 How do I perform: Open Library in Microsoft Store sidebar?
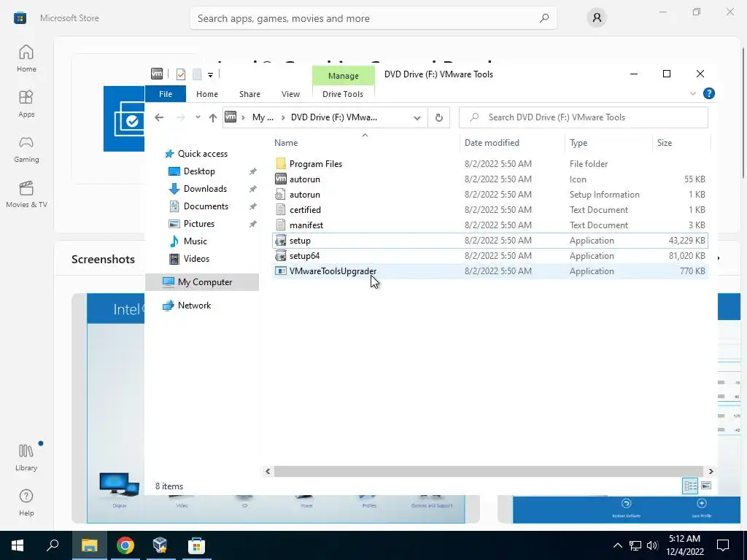26,456
